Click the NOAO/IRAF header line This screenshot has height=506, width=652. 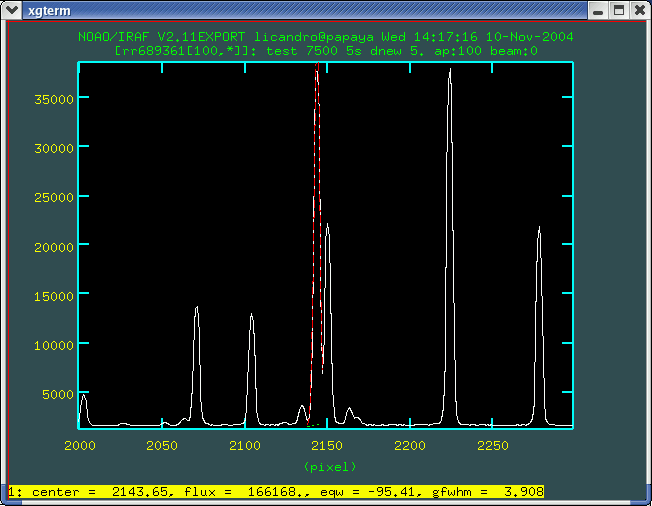pyautogui.click(x=325, y=36)
